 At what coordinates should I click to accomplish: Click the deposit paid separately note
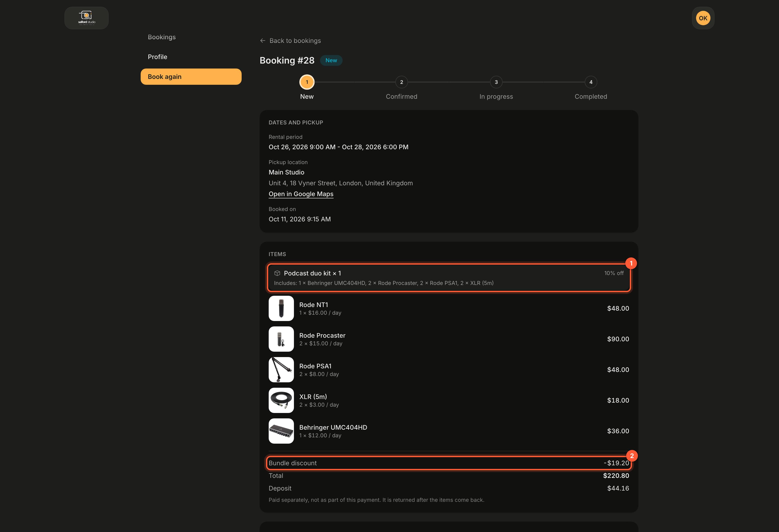tap(376, 500)
